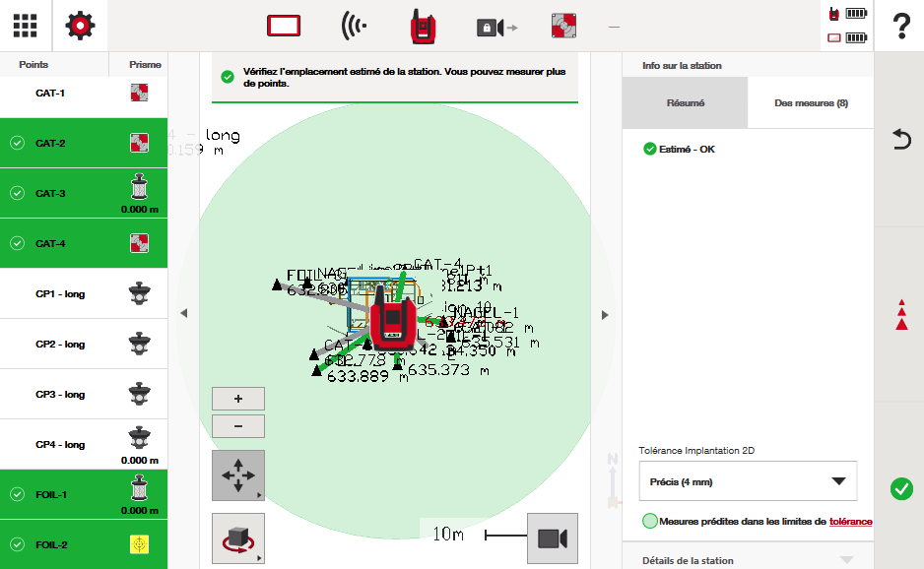Open the apps grid menu
The width and height of the screenshot is (924, 569).
(x=26, y=26)
